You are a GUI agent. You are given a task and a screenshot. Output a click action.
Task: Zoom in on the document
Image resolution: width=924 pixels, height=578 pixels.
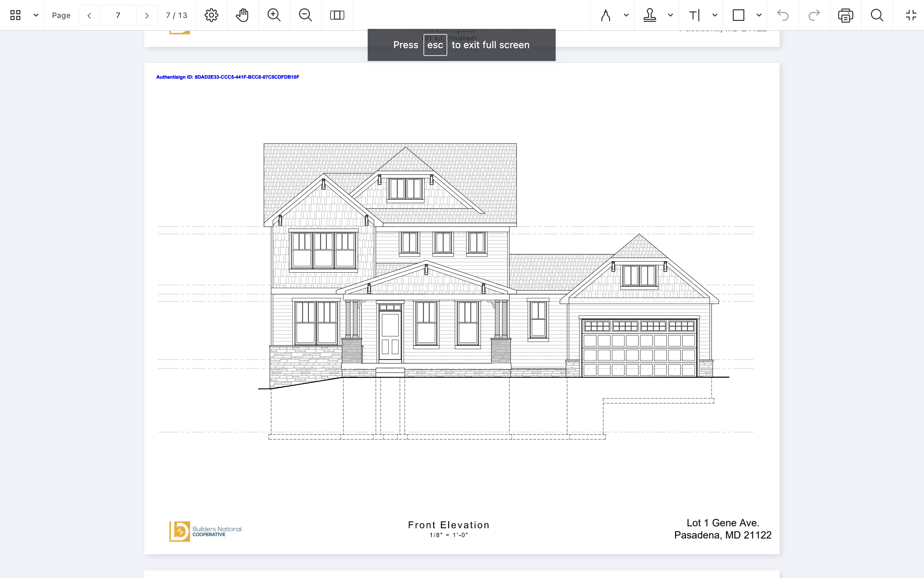point(274,15)
